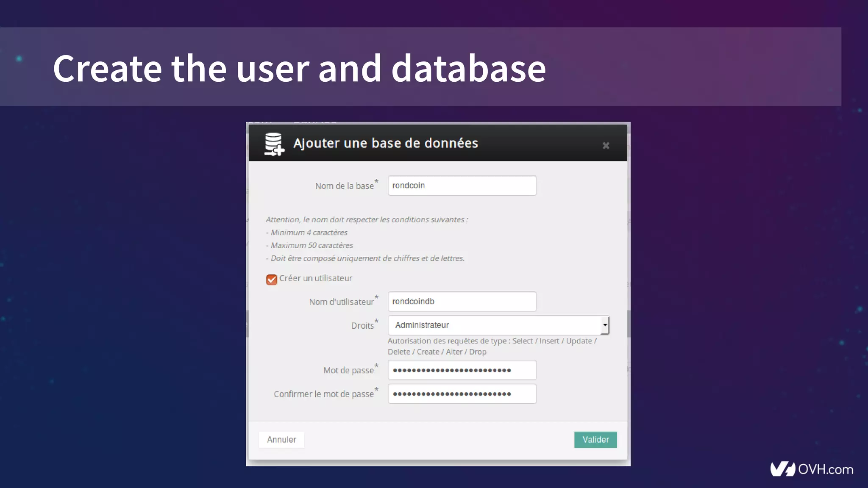The height and width of the screenshot is (488, 868).
Task: Close the Ajouter une base de données dialog
Action: click(x=606, y=146)
